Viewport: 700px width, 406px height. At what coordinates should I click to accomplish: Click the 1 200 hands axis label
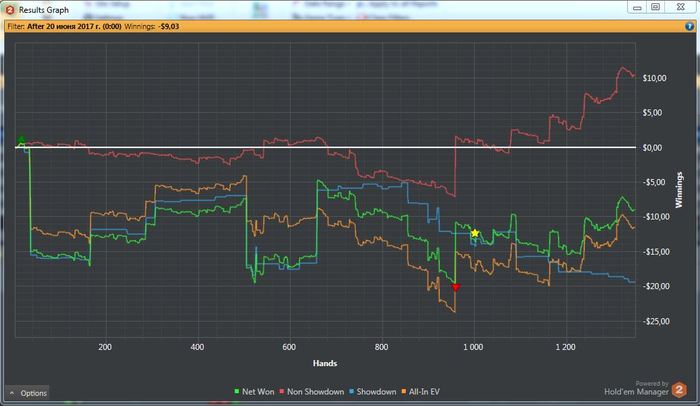tap(566, 347)
